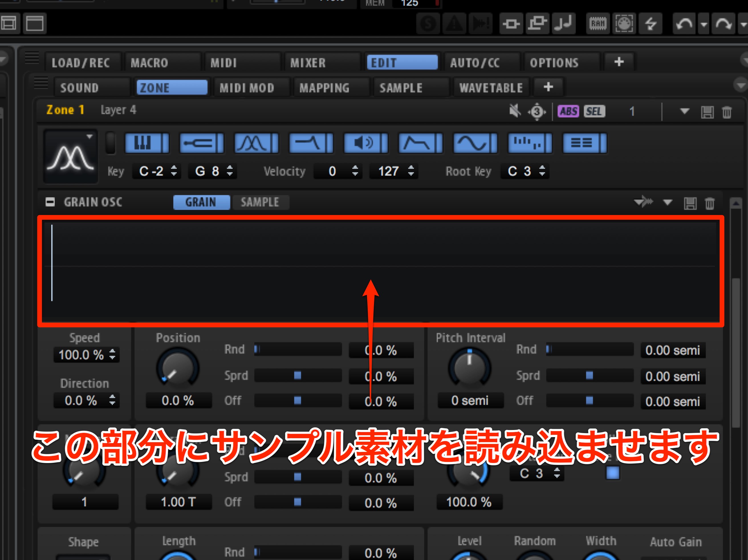Mute Zone 1 with speaker icon
The height and width of the screenshot is (560, 748).
point(515,111)
